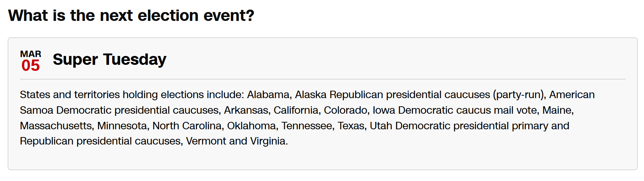
Task: Click 'Arkansas' in the states list
Action: point(246,110)
